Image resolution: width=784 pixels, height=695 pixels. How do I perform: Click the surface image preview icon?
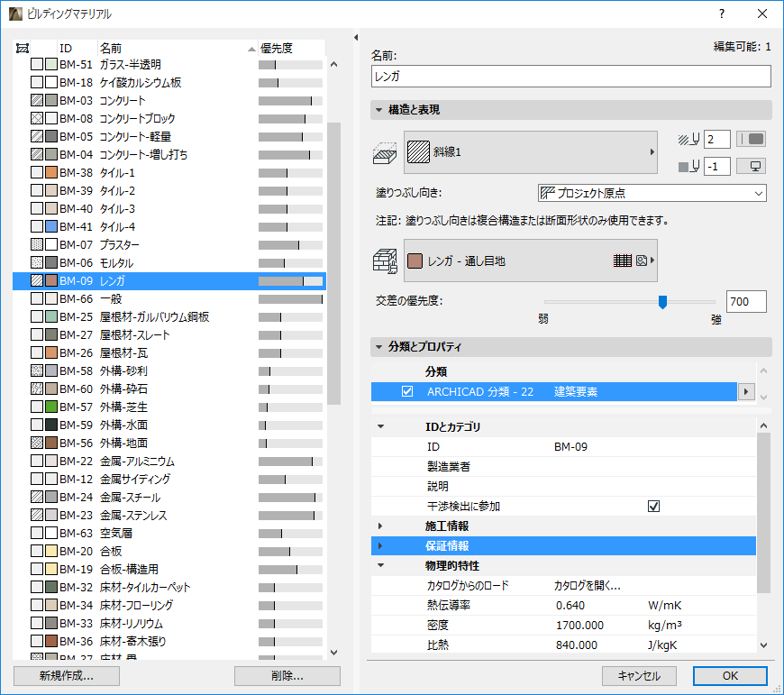click(x=642, y=261)
